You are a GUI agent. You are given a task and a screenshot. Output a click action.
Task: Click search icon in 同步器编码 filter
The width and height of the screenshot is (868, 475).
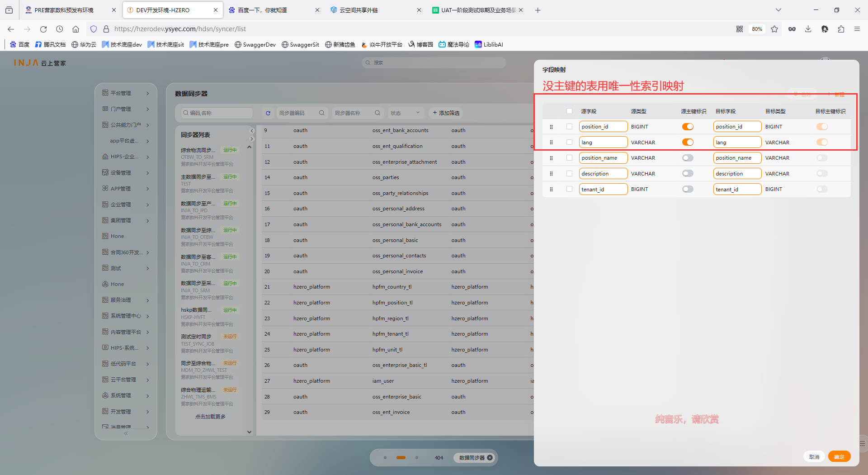[x=321, y=113]
